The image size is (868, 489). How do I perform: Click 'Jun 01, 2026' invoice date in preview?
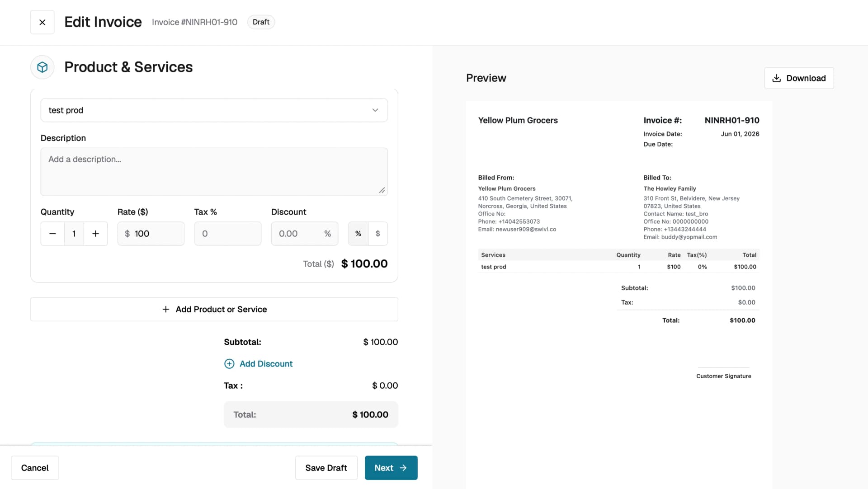[740, 134]
